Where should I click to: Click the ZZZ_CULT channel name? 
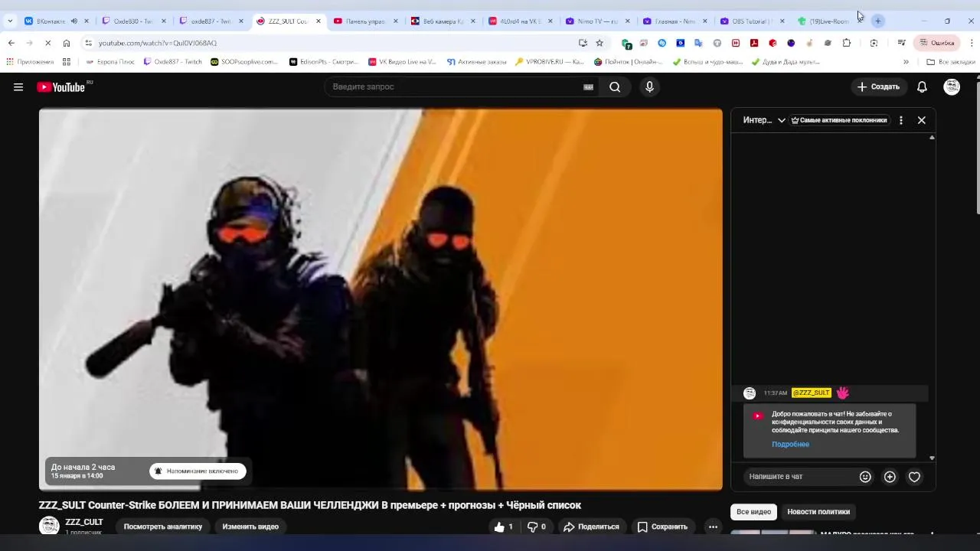(84, 522)
